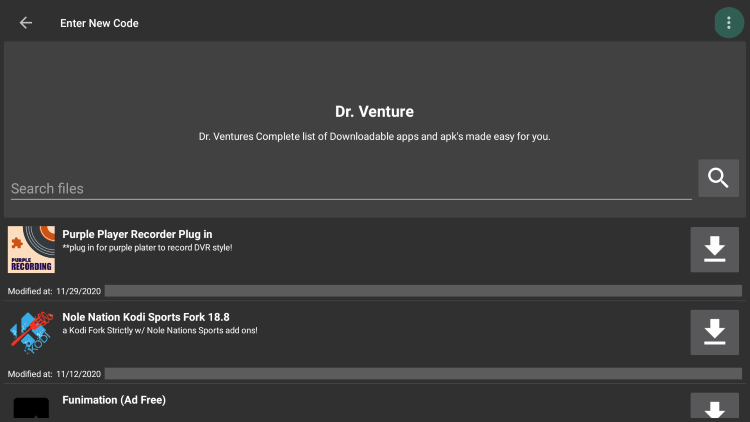Click the Kodi logo thumbnail

[x=31, y=333]
